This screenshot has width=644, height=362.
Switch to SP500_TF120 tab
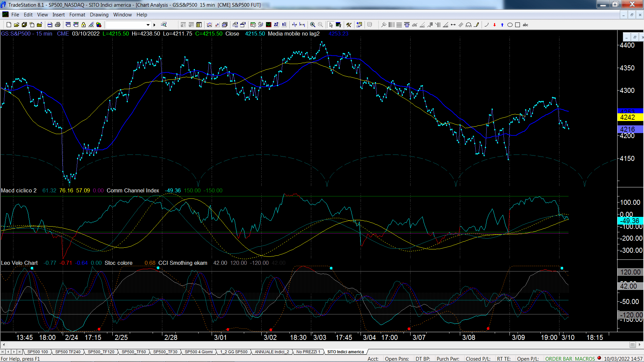[101, 352]
